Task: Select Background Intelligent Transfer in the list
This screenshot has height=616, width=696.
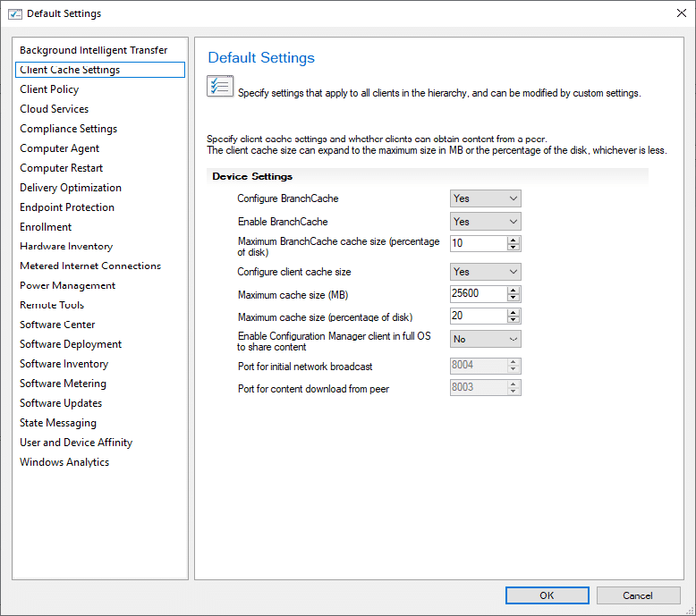Action: [x=93, y=50]
